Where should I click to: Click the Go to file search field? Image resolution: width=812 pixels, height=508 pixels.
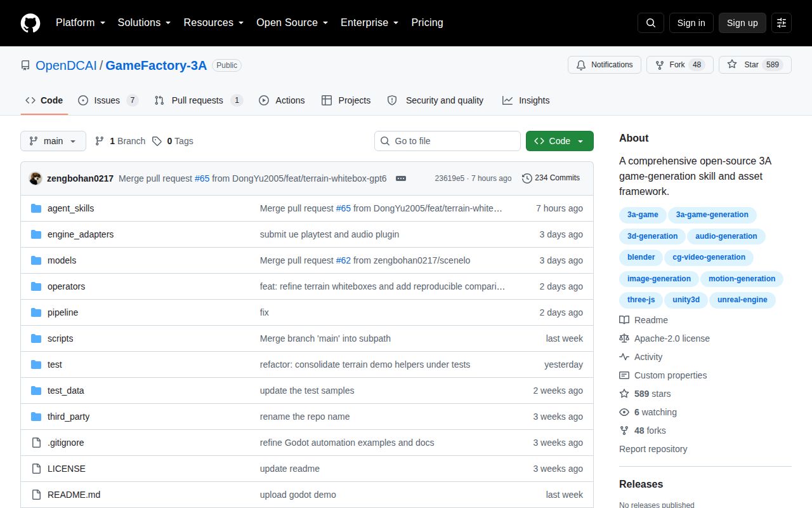click(447, 141)
